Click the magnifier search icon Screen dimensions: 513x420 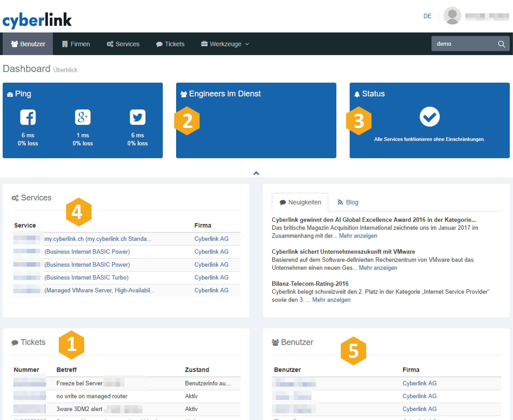[x=501, y=44]
